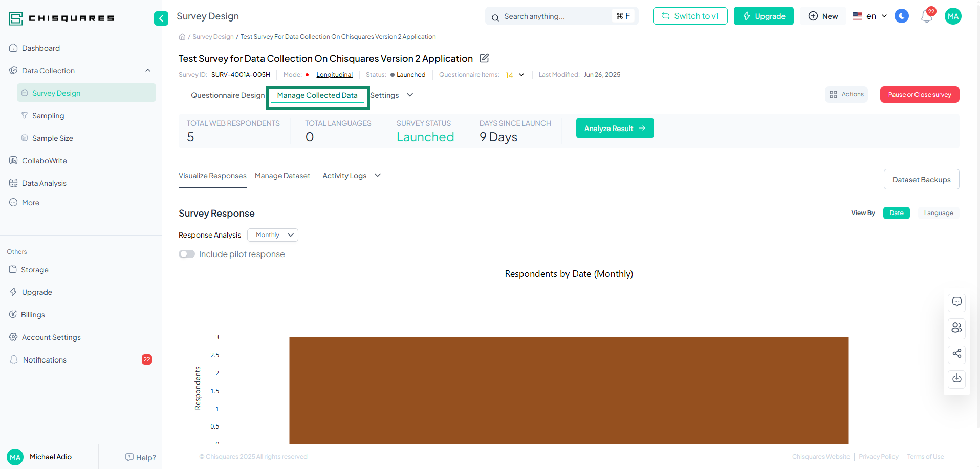
Task: Click the Analyze Result button
Action: (x=614, y=128)
